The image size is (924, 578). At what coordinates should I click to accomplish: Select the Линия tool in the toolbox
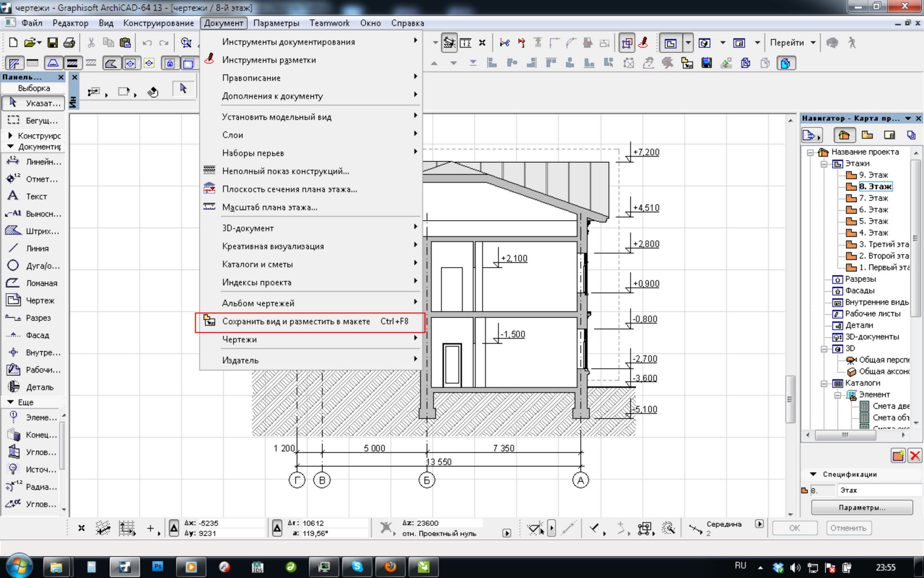(x=34, y=249)
